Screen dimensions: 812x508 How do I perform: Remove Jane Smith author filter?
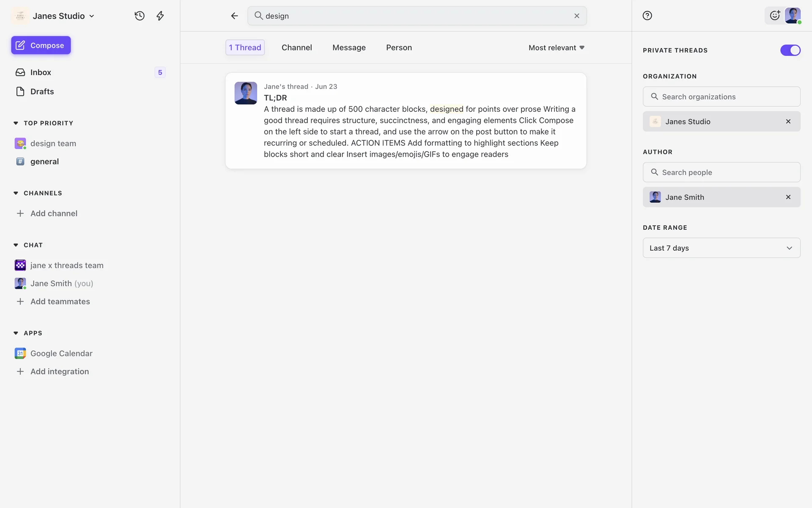(x=788, y=197)
